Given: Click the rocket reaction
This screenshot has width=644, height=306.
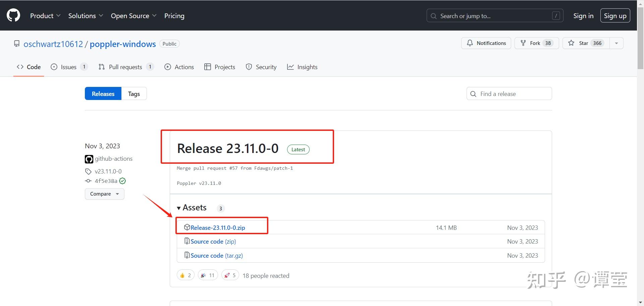Looking at the screenshot, I should (230, 275).
